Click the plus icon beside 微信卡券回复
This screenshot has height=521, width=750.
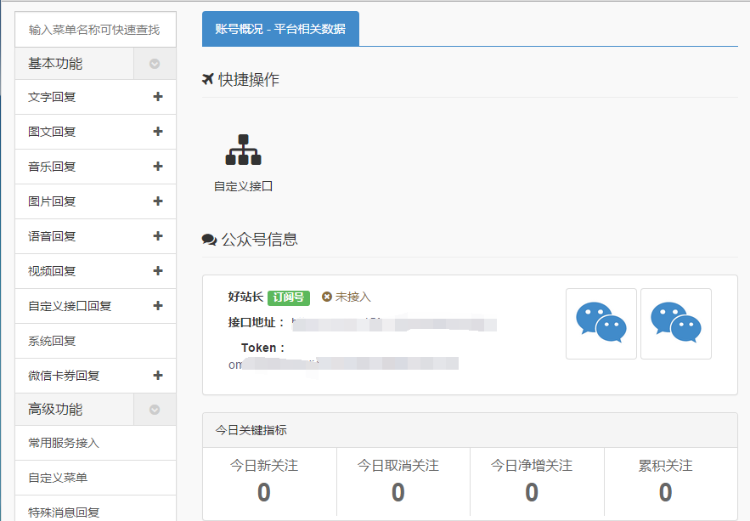coord(158,376)
